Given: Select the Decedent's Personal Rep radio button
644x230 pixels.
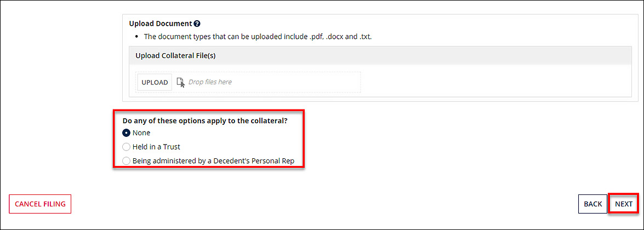Looking at the screenshot, I should [127, 161].
